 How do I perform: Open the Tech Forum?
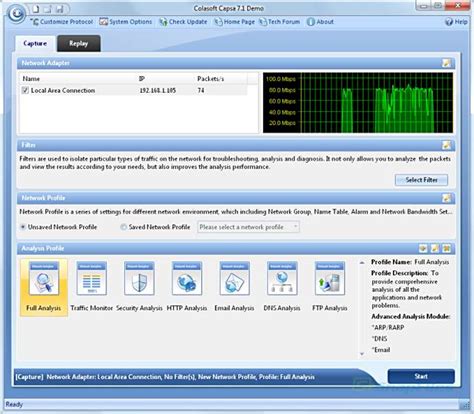(280, 22)
